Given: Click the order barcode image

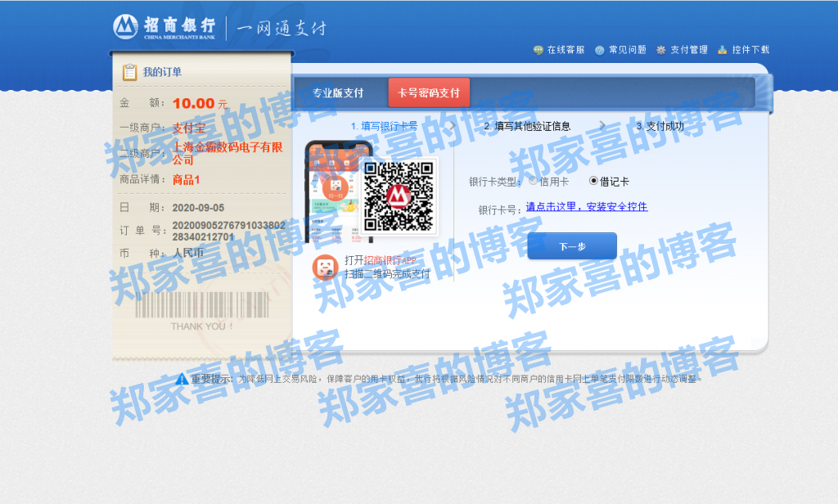Looking at the screenshot, I should pyautogui.click(x=202, y=305).
